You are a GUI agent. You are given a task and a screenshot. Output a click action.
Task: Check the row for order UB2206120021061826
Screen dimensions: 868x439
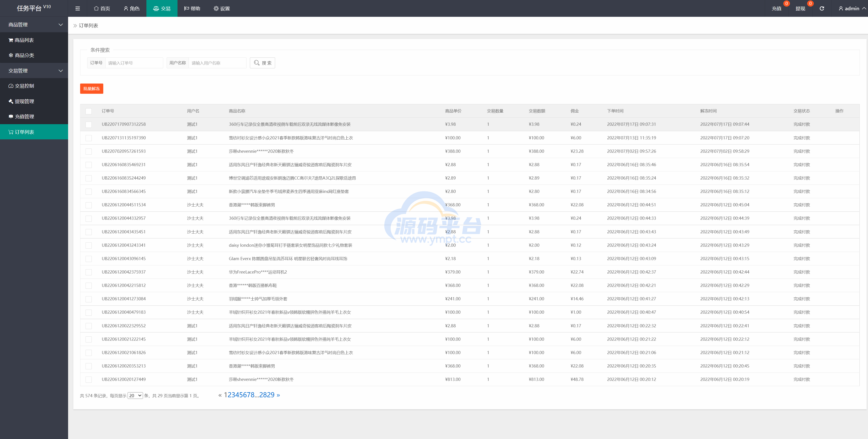89,353
